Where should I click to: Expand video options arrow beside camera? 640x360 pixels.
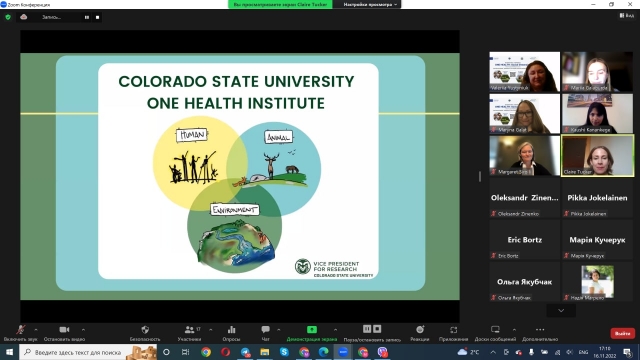pyautogui.click(x=83, y=329)
